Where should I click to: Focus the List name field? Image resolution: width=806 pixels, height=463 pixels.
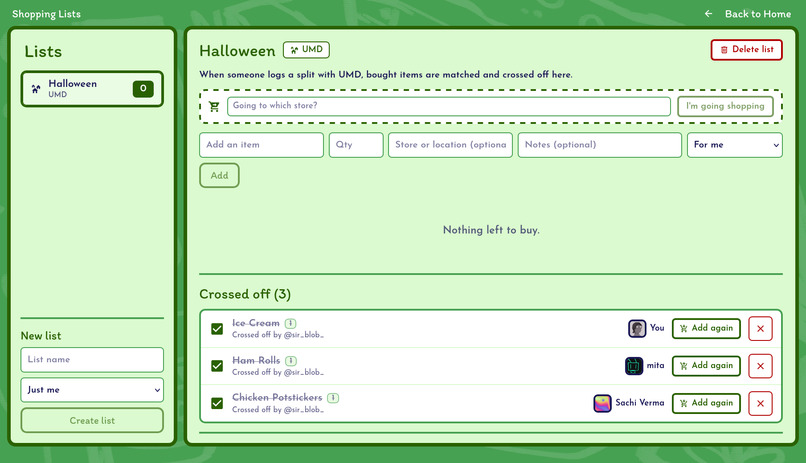coord(92,360)
